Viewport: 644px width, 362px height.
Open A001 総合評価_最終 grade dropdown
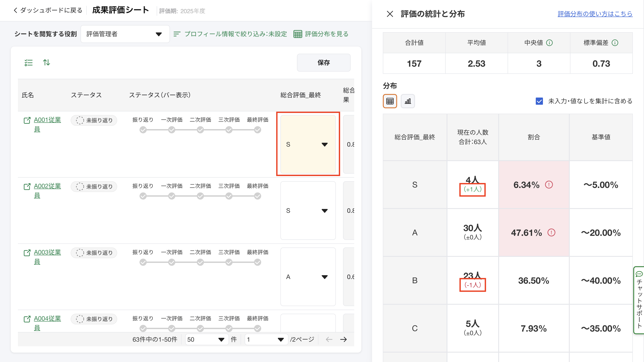[308, 144]
